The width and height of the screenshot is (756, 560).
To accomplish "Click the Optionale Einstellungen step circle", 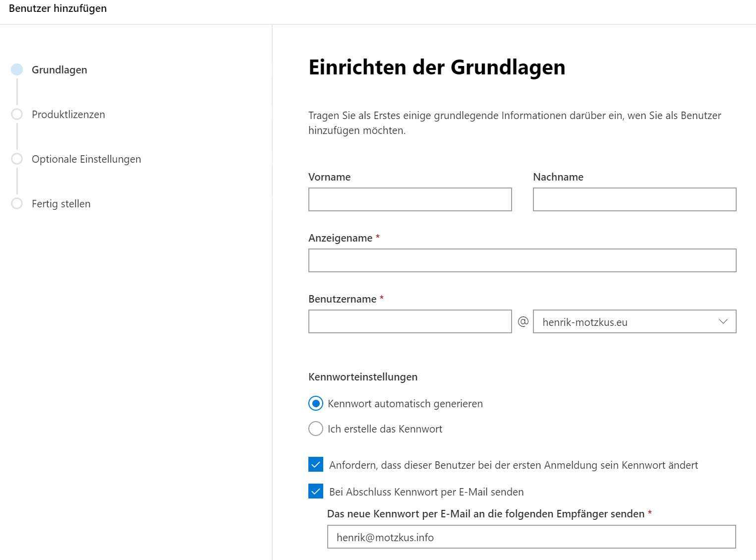I will (x=17, y=159).
